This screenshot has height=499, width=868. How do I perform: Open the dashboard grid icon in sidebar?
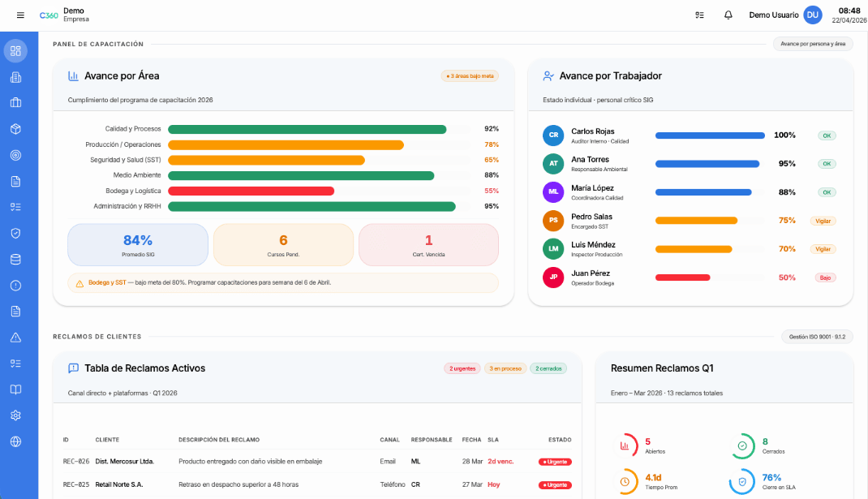pos(15,51)
